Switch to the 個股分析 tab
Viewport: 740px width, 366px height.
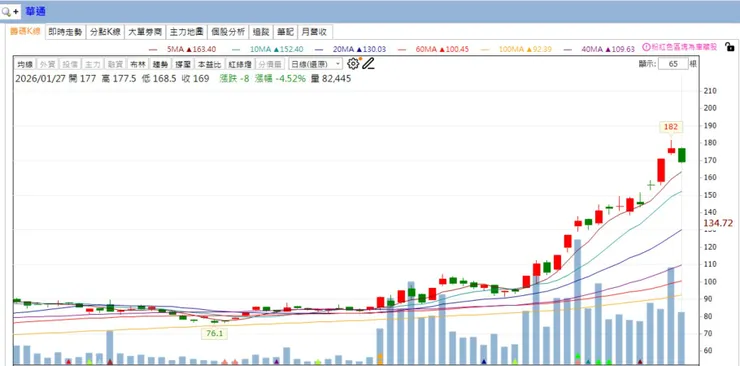click(x=228, y=32)
